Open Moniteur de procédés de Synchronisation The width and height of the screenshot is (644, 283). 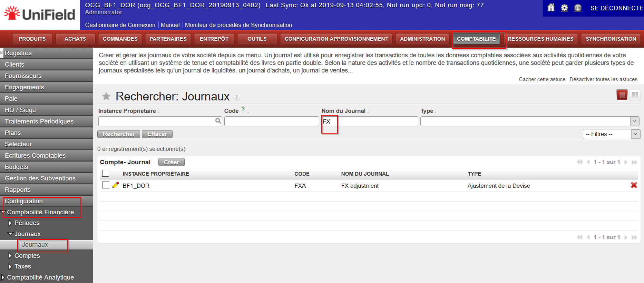(x=238, y=25)
